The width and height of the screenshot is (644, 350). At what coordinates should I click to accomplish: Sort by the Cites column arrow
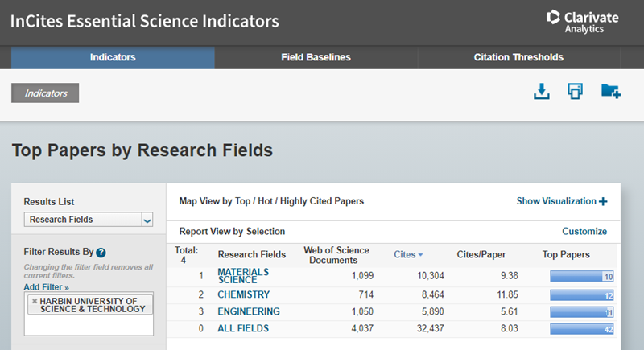420,255
